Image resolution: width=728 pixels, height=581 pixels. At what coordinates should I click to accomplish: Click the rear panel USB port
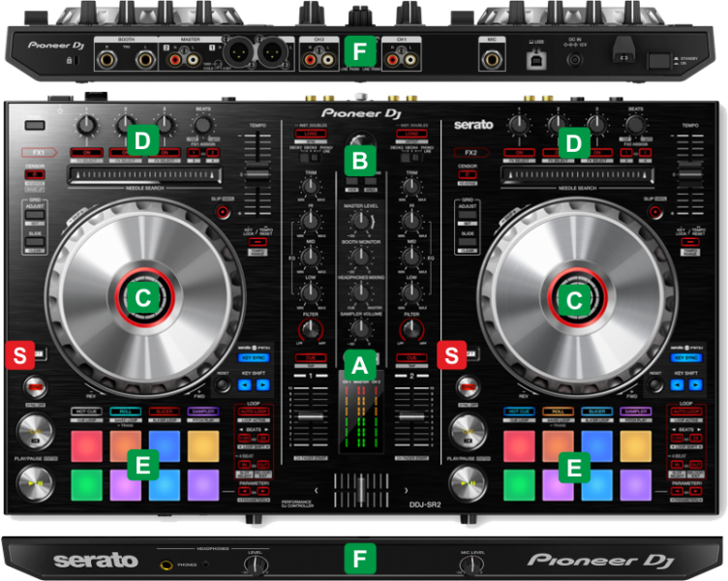(x=536, y=60)
